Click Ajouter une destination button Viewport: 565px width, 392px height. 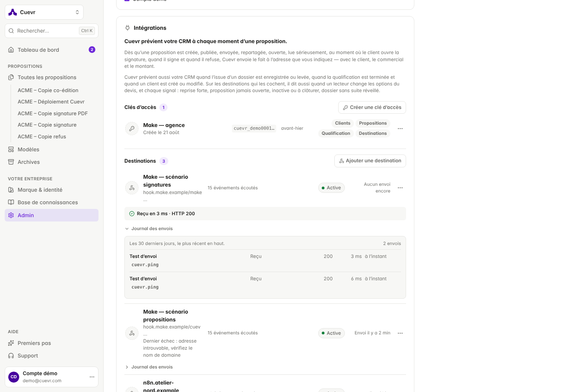click(370, 161)
